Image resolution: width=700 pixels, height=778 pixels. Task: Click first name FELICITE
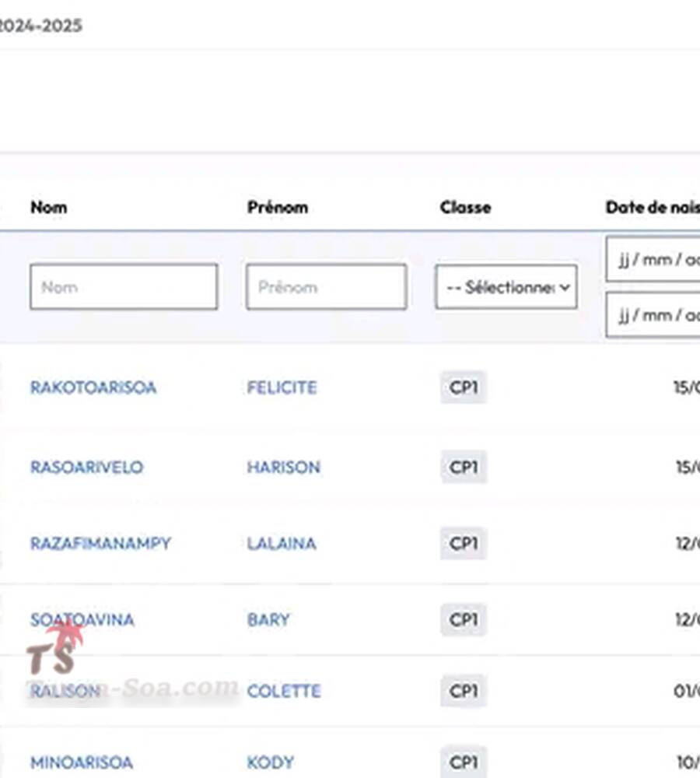[282, 387]
